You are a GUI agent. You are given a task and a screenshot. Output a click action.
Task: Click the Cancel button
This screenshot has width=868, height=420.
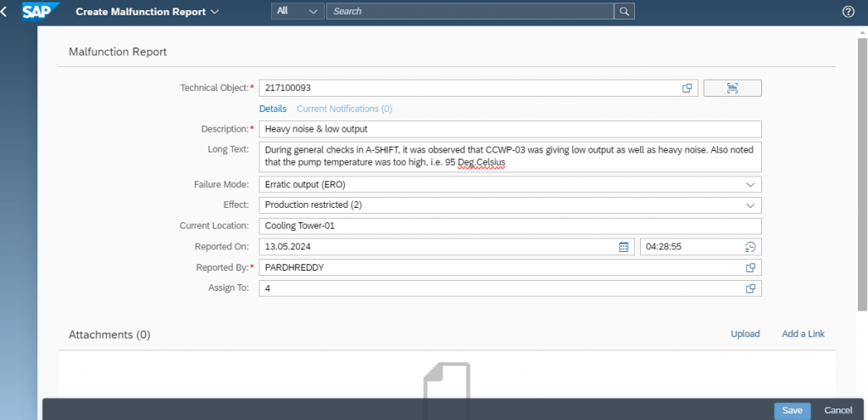pyautogui.click(x=838, y=411)
